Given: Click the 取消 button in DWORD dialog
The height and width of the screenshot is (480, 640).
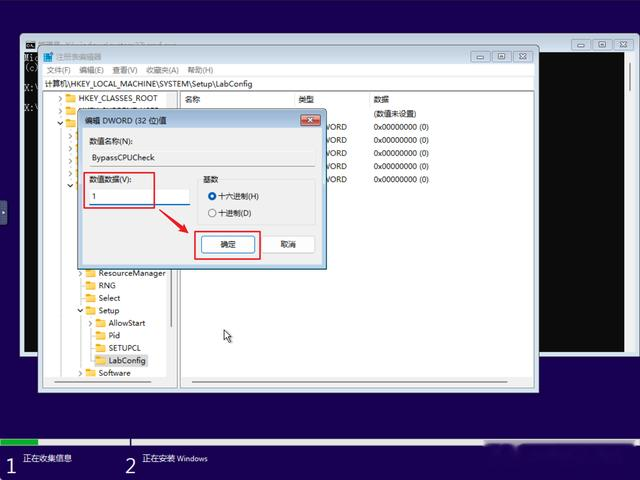Looking at the screenshot, I should [x=288, y=244].
